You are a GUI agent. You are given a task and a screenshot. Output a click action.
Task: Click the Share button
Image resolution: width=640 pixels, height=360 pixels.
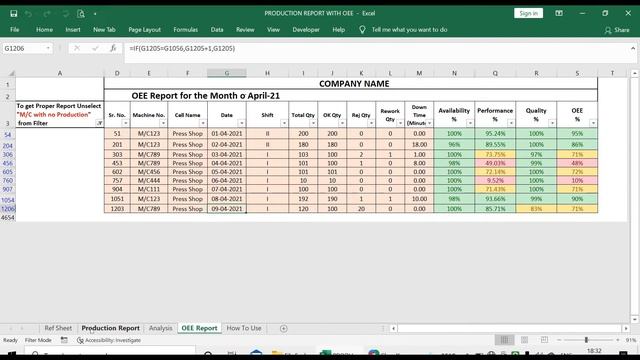(x=617, y=30)
